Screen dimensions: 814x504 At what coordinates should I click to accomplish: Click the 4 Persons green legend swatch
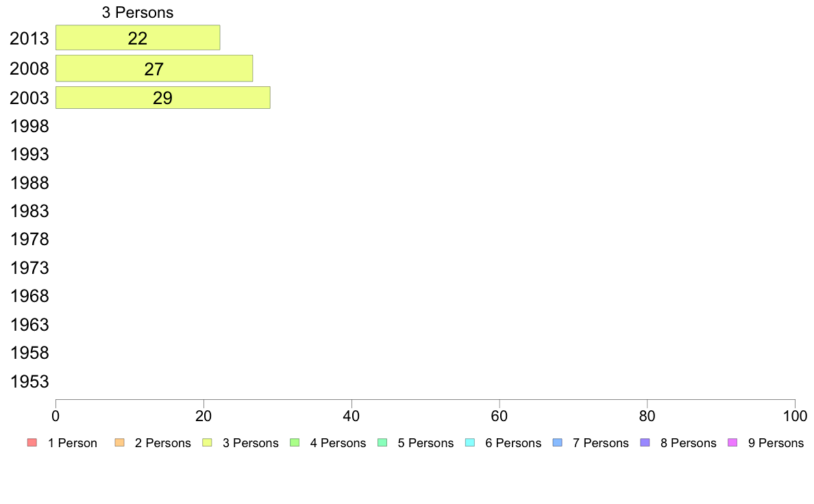coord(295,443)
